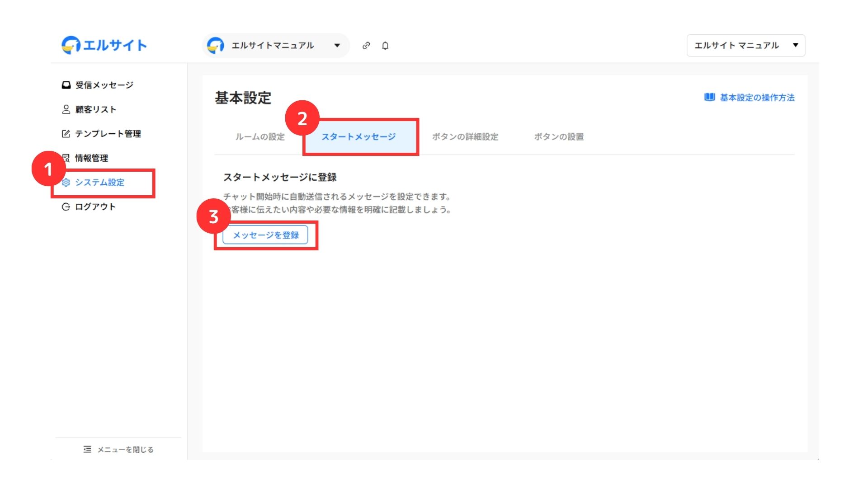Click the エルサイトマニュアル avatar selector
Screen dimensions: 868x488
216,46
